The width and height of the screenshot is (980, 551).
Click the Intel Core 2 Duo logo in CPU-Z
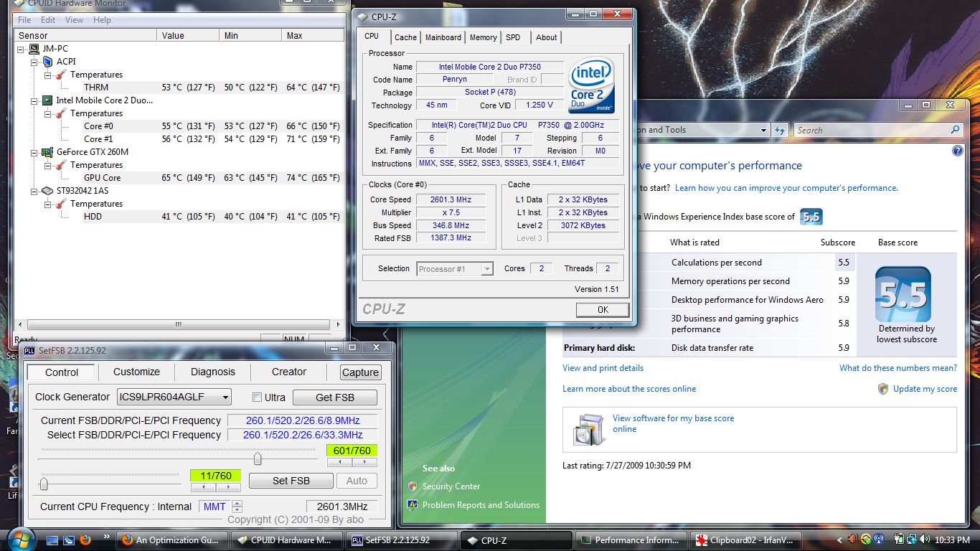592,85
